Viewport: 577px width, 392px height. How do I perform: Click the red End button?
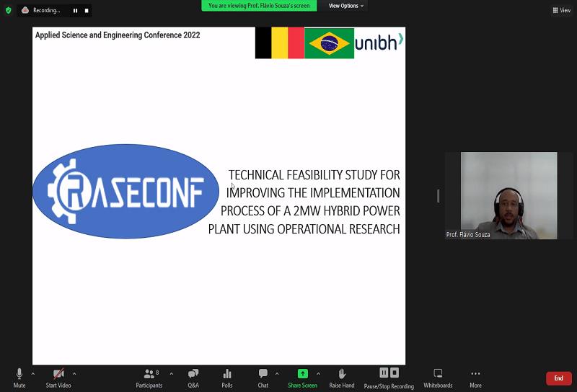pos(558,378)
